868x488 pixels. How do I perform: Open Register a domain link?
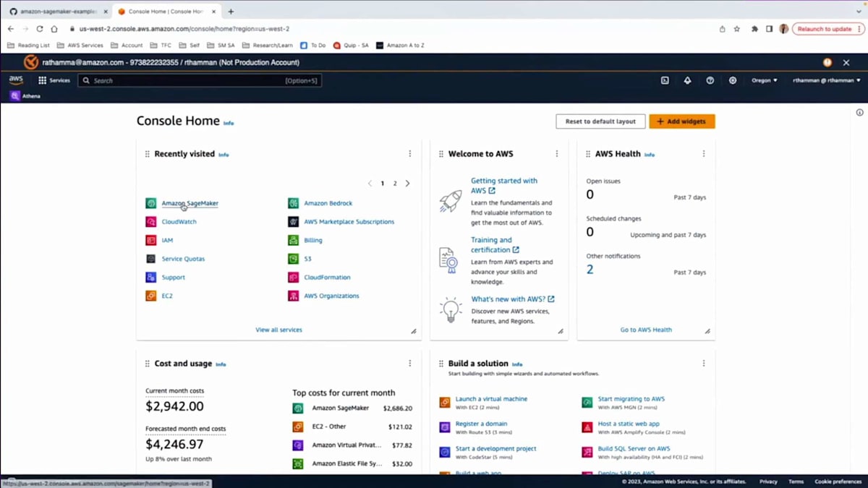(x=481, y=424)
